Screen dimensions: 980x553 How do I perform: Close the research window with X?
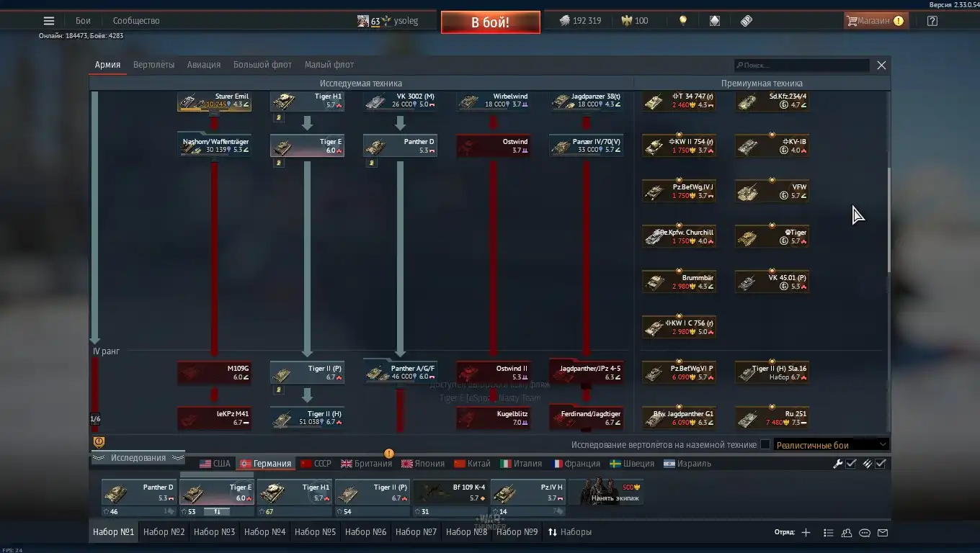pos(881,66)
